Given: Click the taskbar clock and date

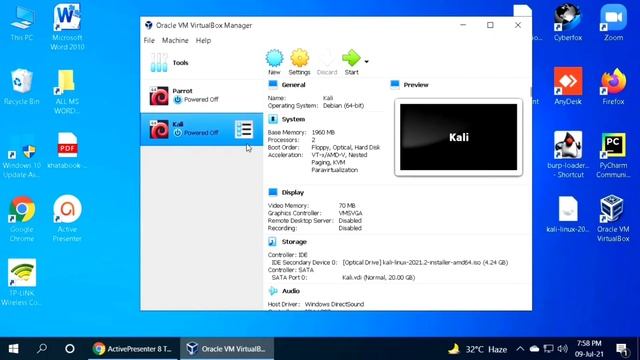Looking at the screenshot, I should [x=589, y=349].
